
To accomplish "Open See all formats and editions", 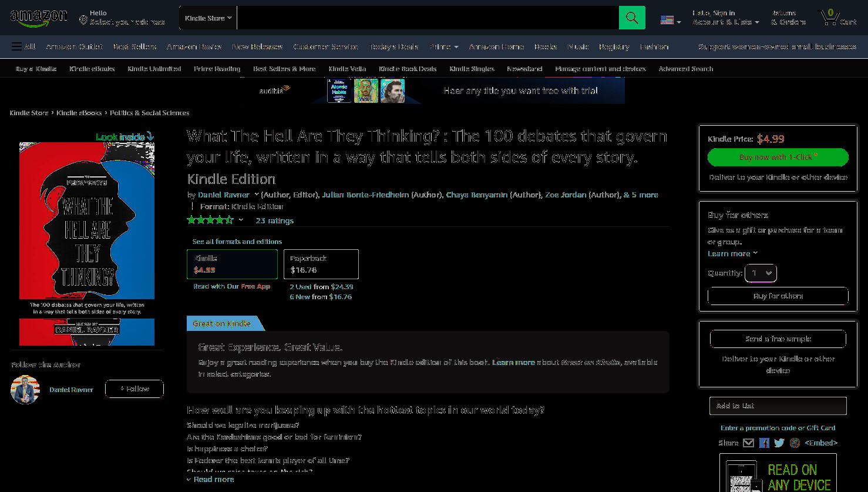I will pos(237,242).
